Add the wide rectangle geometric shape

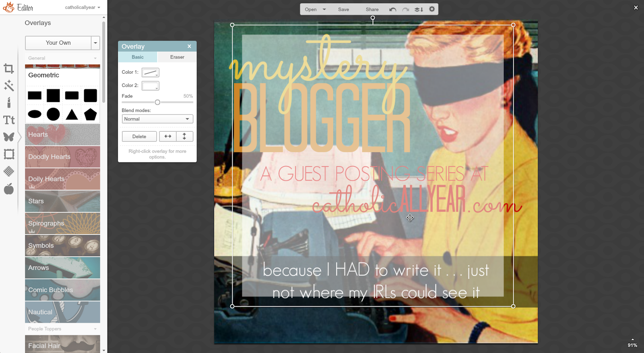click(35, 96)
